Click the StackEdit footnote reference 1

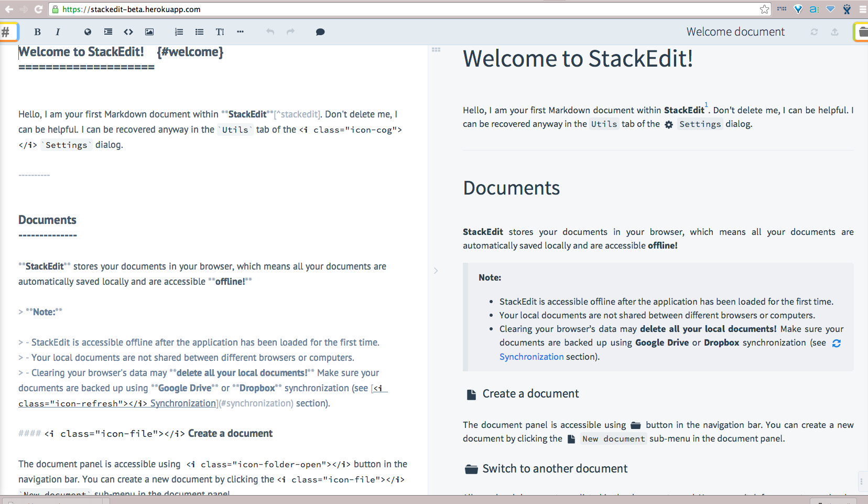(706, 104)
